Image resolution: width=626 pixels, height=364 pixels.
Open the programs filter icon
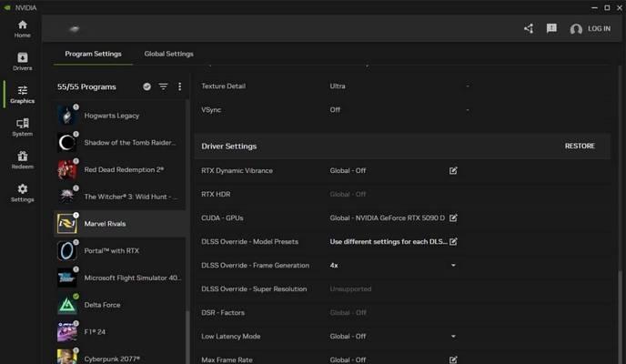tap(163, 86)
